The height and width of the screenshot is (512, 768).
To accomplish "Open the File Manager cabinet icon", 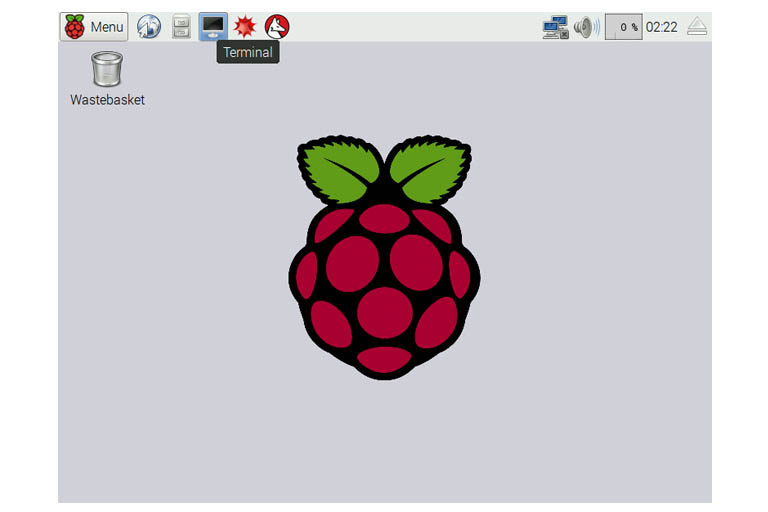I will tap(181, 26).
